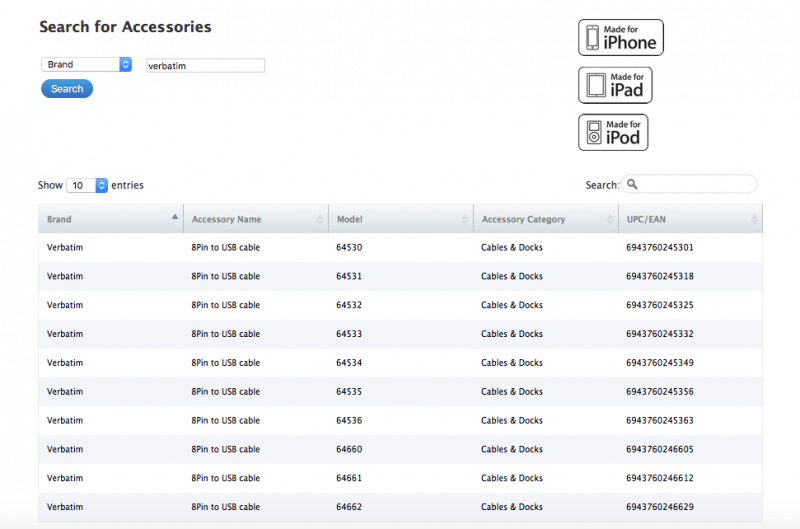Sort table by Model header

[x=401, y=219]
